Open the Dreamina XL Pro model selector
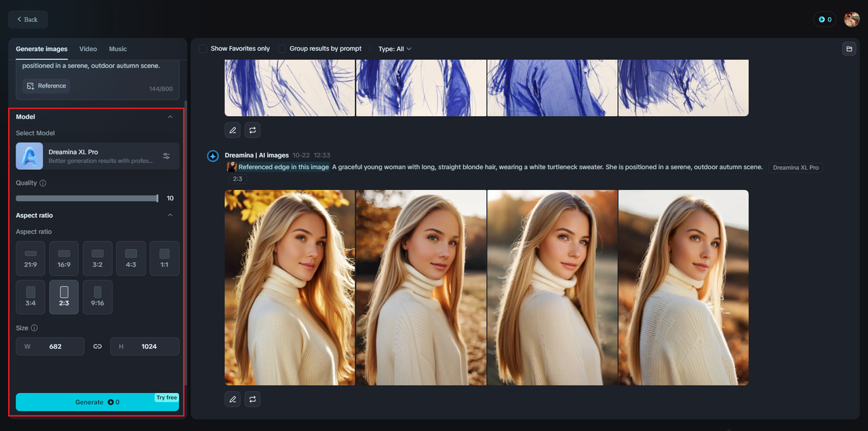 pyautogui.click(x=98, y=156)
